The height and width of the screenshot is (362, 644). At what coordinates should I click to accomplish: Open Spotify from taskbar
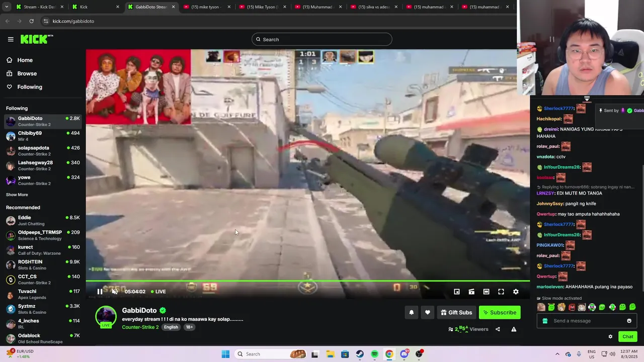click(374, 354)
